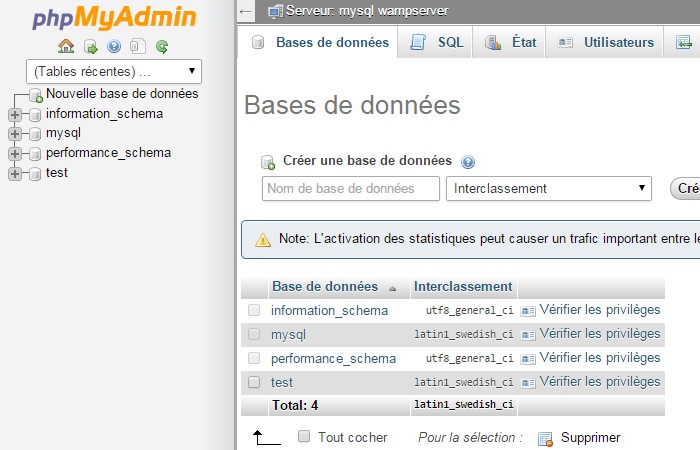Click utf8_general_ci in information_schema row
This screenshot has width=700, height=450.
coord(470,310)
